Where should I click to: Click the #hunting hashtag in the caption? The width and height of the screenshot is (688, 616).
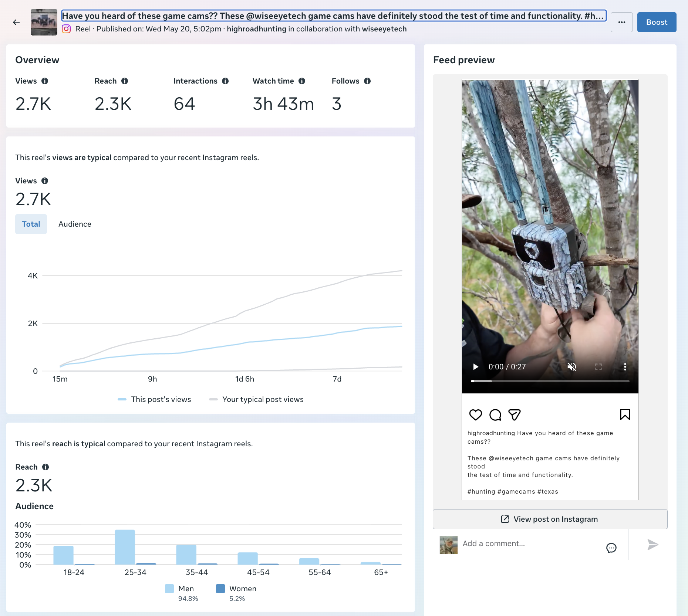coord(481,491)
